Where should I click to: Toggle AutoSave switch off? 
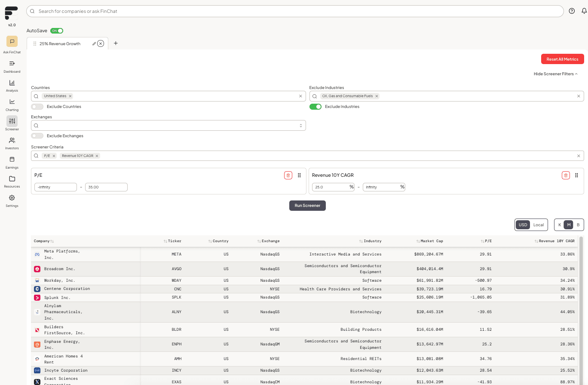[57, 31]
